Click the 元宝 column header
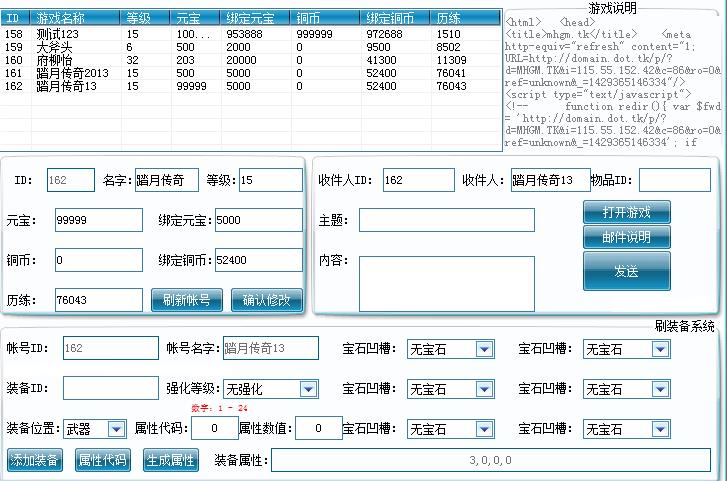 195,18
